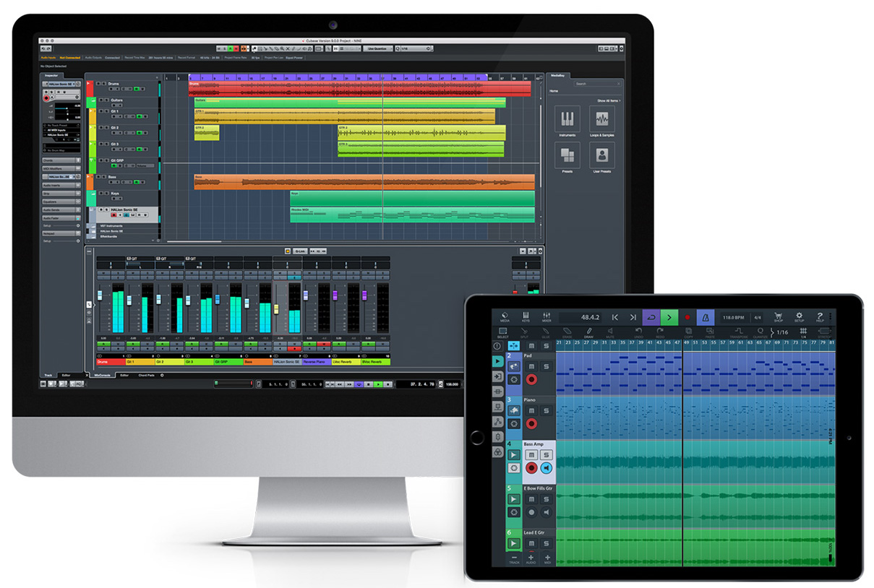Choose the GLUE tool on iPad

tap(546, 333)
